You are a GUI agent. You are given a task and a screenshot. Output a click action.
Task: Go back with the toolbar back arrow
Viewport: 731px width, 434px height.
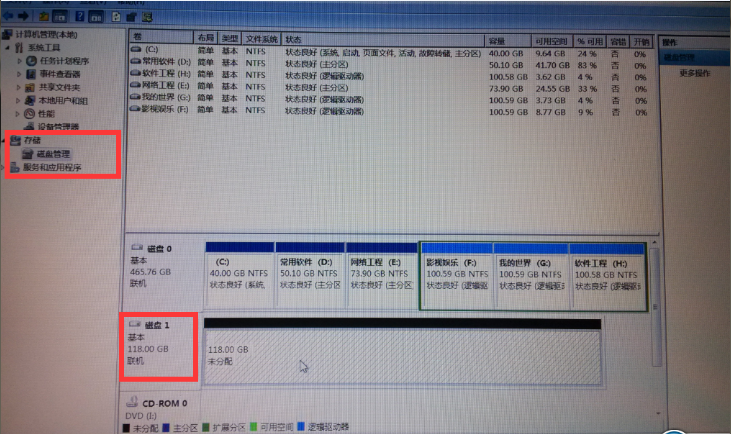pyautogui.click(x=8, y=16)
